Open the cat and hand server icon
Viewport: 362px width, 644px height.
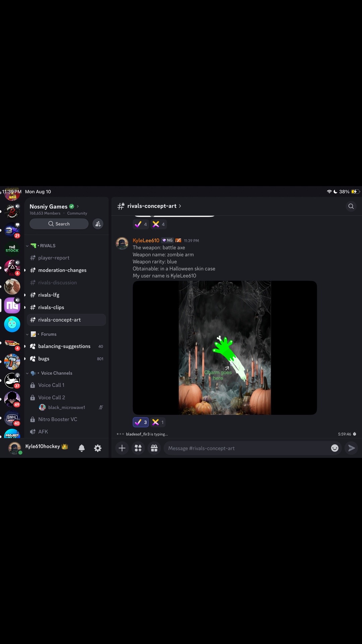[12, 286]
